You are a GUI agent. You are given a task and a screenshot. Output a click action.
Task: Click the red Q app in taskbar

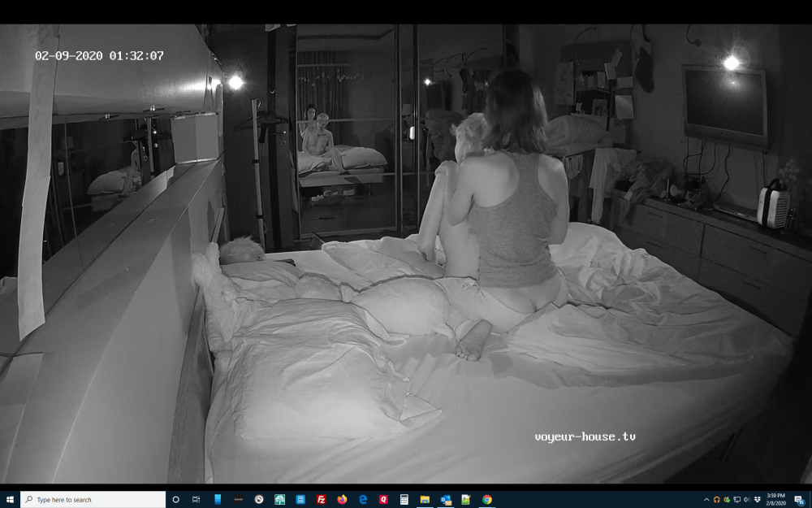pos(383,500)
